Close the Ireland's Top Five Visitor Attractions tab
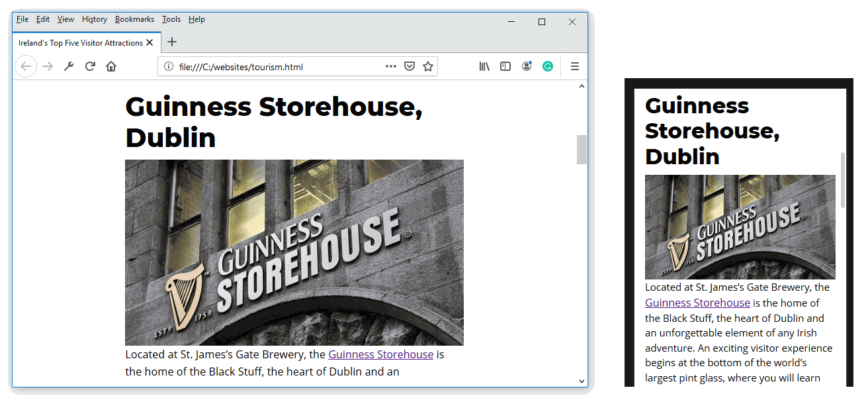This screenshot has height=400, width=868. click(150, 42)
